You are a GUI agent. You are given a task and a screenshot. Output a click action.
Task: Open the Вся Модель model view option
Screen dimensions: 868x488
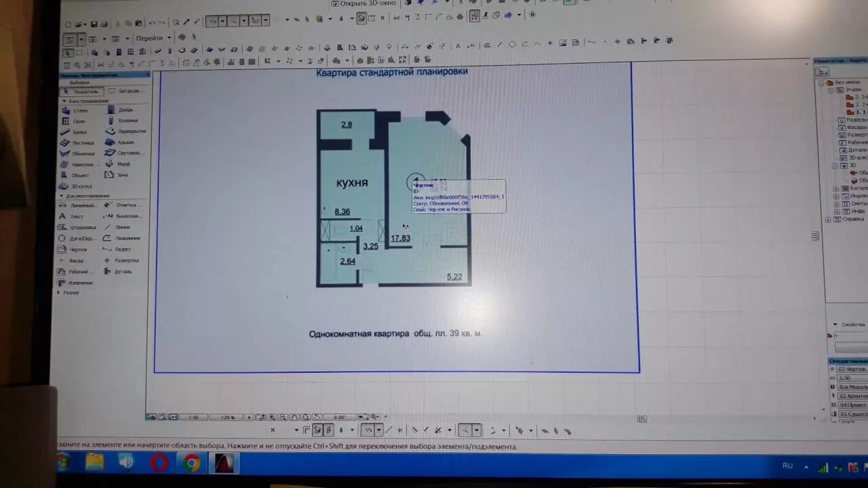pyautogui.click(x=853, y=387)
